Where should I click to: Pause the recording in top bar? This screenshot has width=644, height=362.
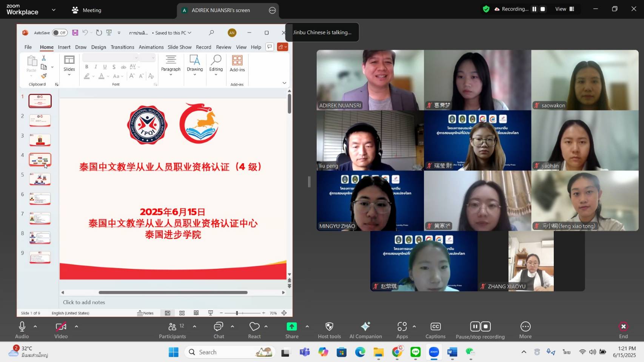(x=534, y=9)
